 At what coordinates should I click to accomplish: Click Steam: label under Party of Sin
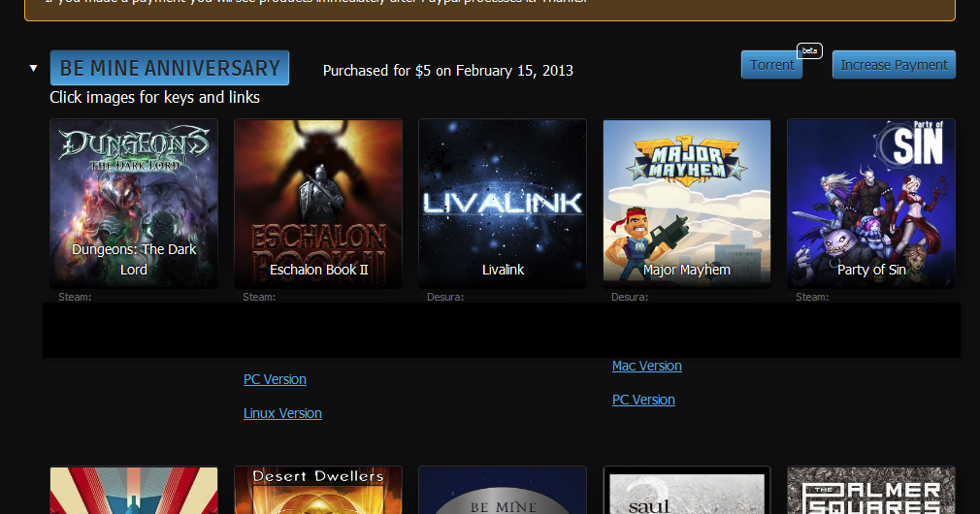(x=812, y=298)
